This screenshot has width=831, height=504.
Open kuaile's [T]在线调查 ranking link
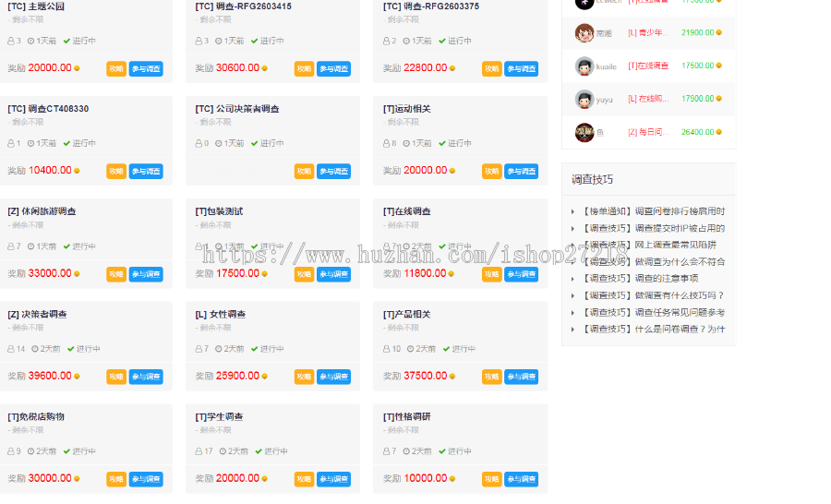point(648,66)
